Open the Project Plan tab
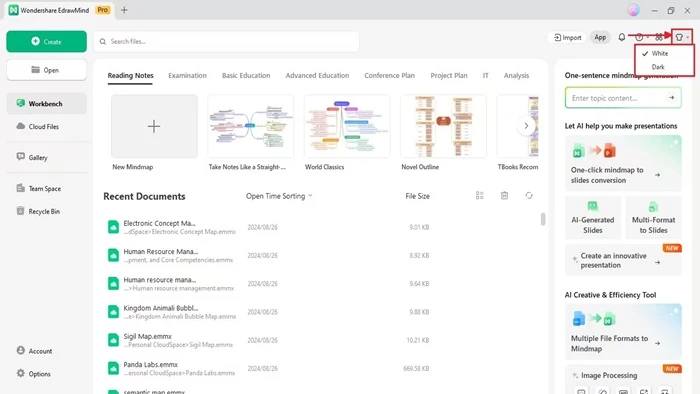700x394 pixels. pos(449,75)
